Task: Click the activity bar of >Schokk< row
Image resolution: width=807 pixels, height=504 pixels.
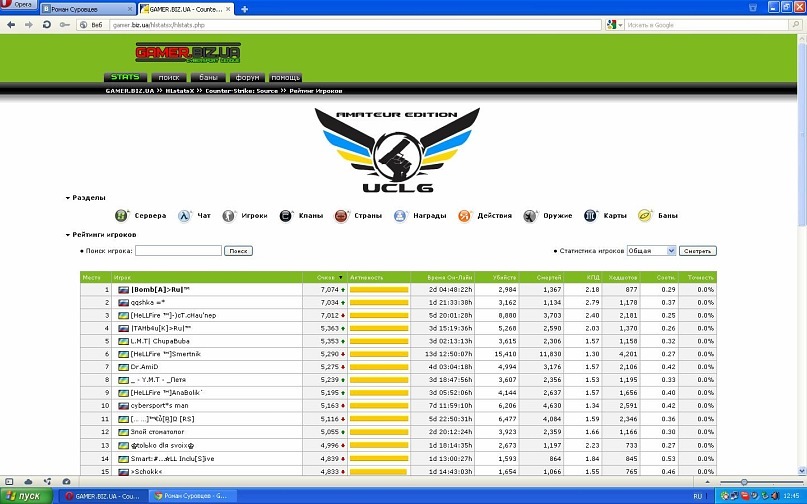Action: (378, 472)
